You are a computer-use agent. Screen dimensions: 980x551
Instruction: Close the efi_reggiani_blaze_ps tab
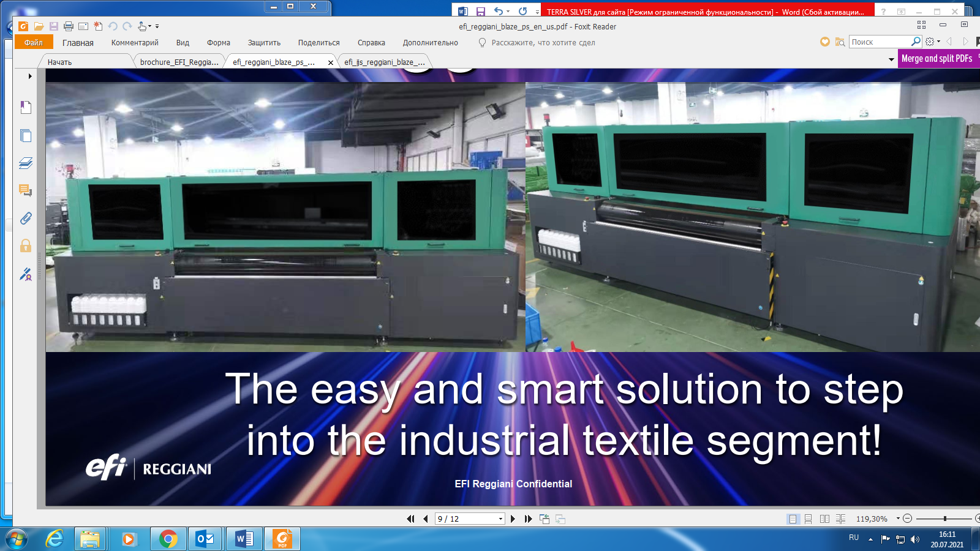click(x=331, y=62)
